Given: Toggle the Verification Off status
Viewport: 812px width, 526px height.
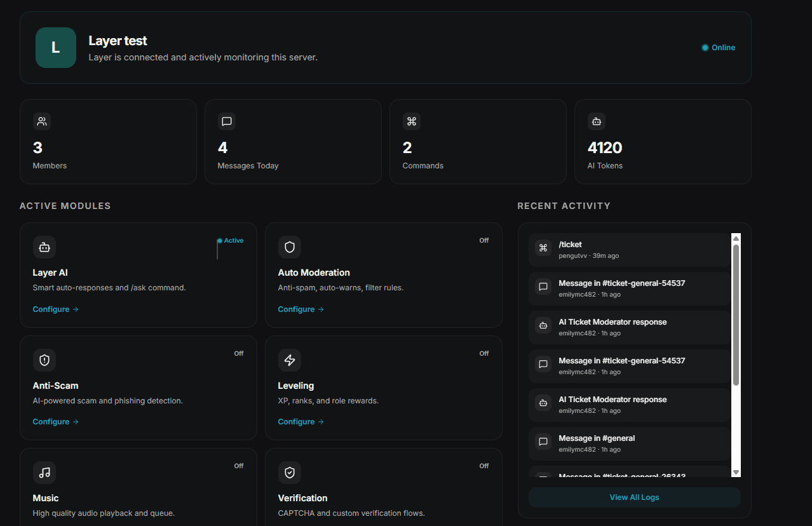Looking at the screenshot, I should pyautogui.click(x=484, y=466).
